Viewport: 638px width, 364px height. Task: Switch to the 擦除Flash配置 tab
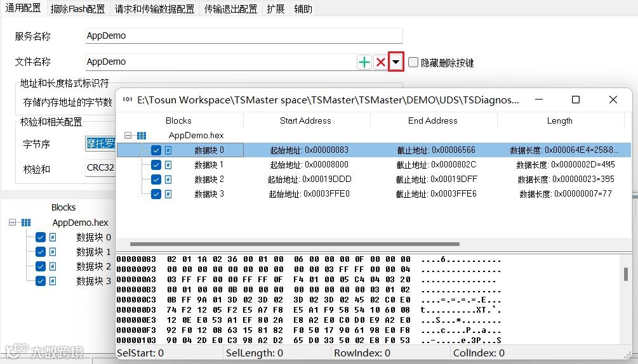pyautogui.click(x=77, y=8)
